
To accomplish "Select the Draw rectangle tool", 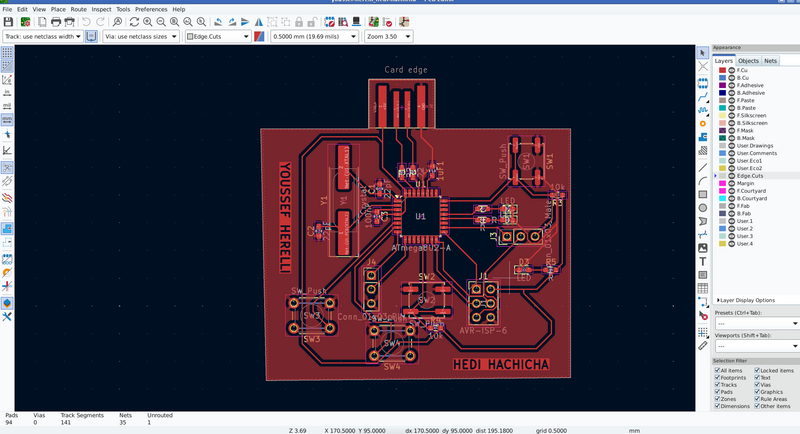I will (703, 194).
